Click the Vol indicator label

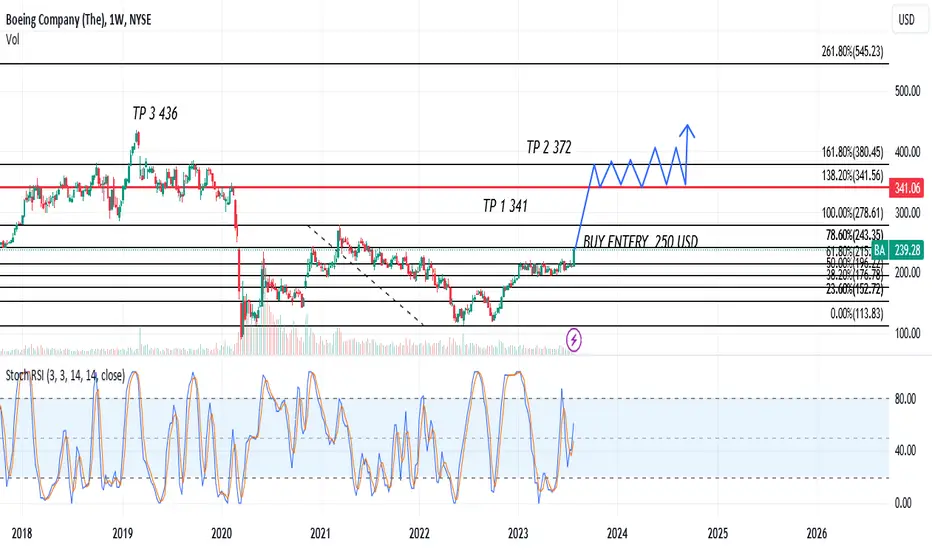(x=12, y=39)
